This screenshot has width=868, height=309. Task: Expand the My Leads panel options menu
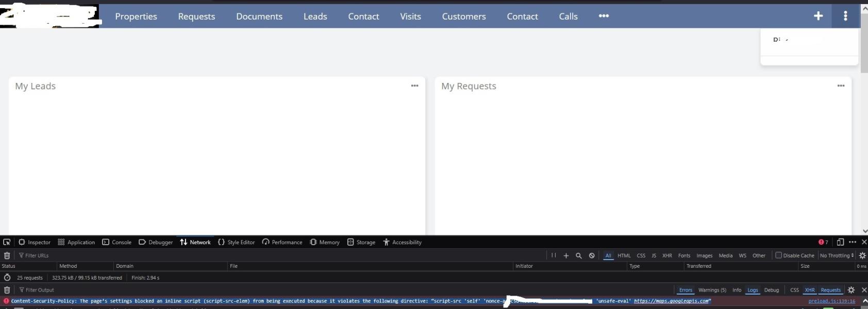tap(414, 85)
